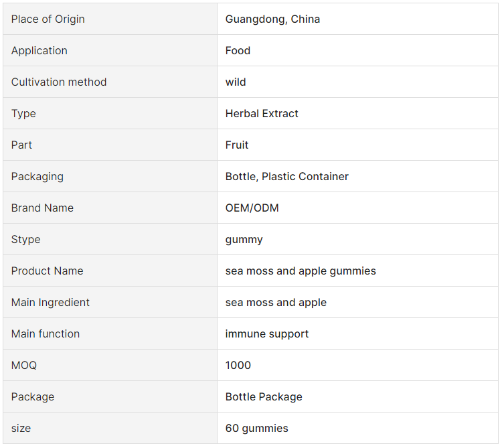
Task: Click the 'Brand Name' label
Action: point(43,208)
